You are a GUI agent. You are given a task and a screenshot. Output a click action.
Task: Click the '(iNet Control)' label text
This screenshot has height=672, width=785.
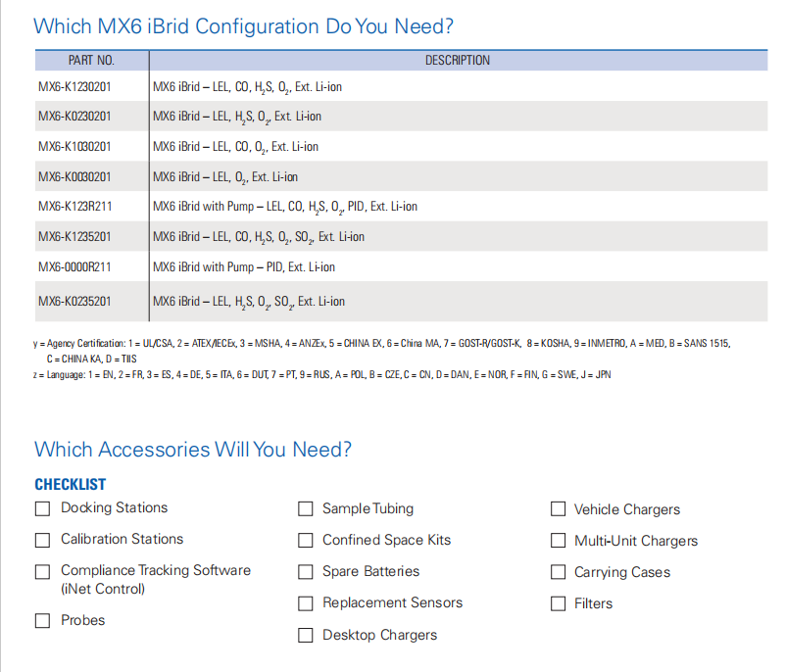[103, 589]
